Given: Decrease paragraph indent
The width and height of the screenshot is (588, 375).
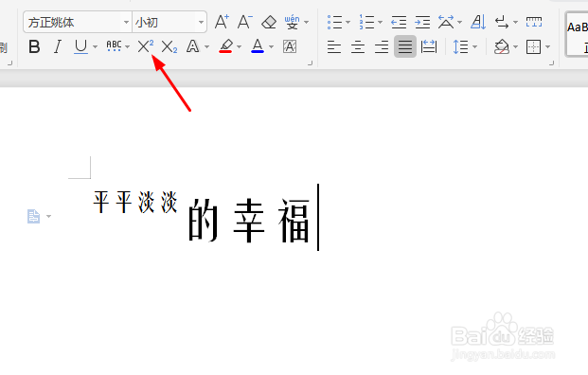Looking at the screenshot, I should click(x=399, y=22).
